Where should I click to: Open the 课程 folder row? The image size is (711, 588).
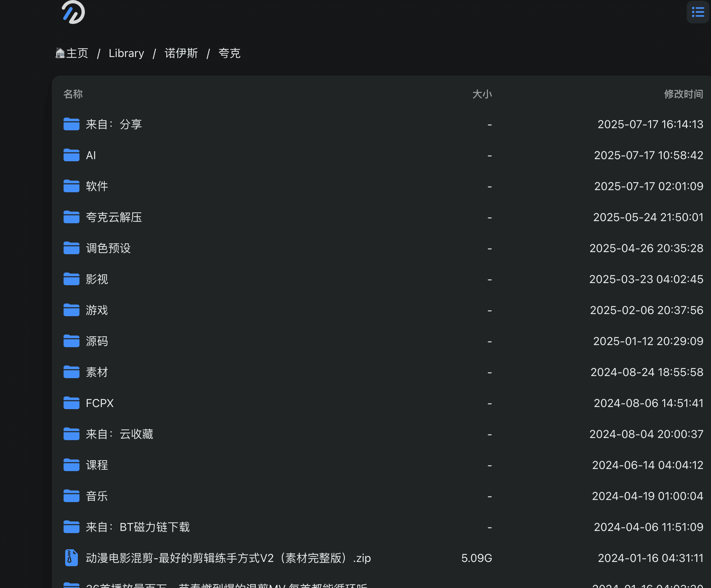pyautogui.click(x=97, y=465)
